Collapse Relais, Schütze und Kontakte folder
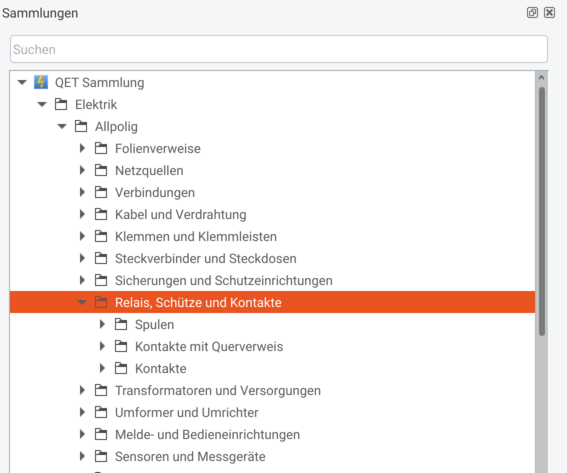 point(82,302)
